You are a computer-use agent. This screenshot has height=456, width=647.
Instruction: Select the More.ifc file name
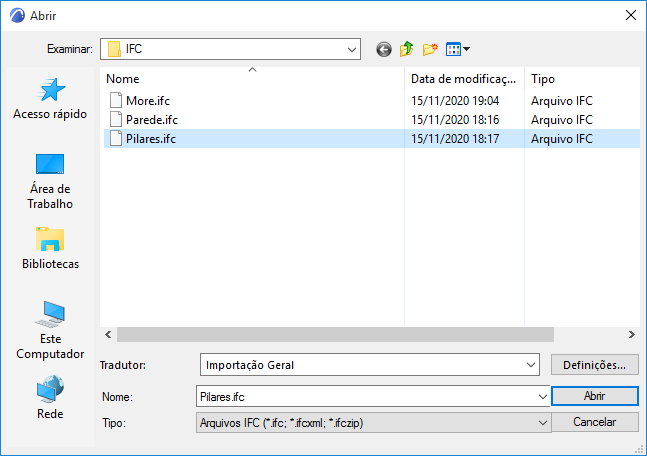[148, 101]
